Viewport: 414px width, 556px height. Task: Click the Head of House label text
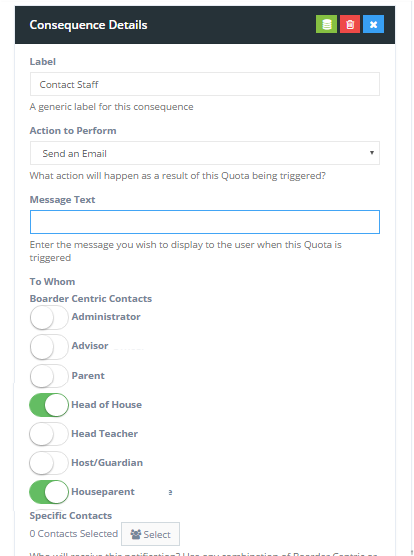[x=106, y=405]
